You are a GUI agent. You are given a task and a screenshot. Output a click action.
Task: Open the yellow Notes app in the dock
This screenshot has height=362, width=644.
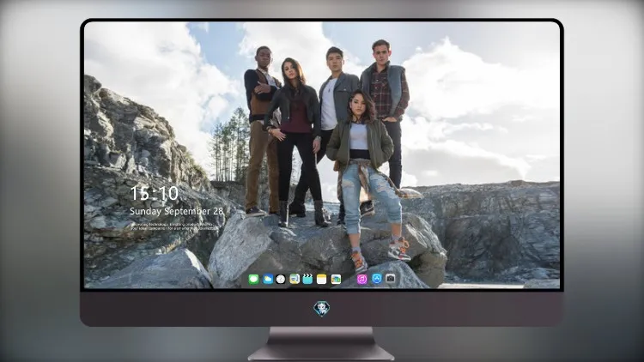pyautogui.click(x=322, y=280)
